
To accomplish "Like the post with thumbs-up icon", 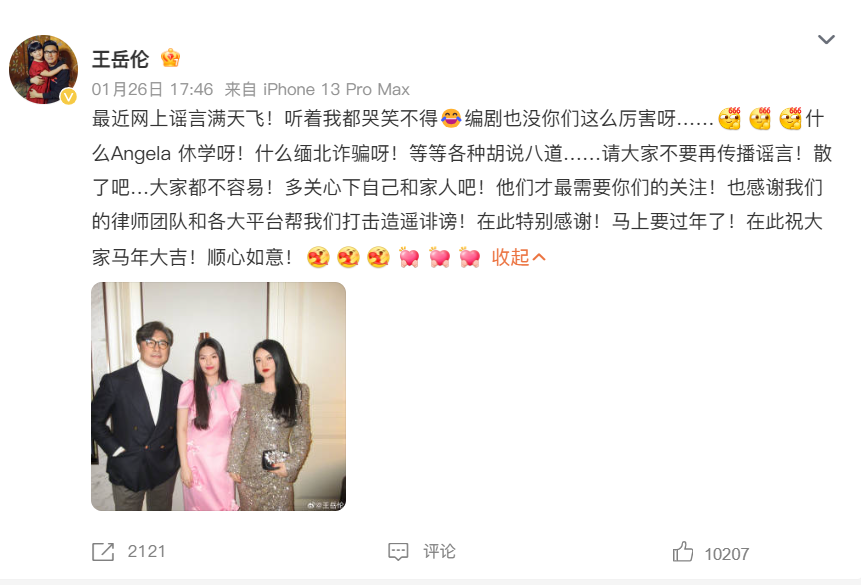I will tap(683, 551).
